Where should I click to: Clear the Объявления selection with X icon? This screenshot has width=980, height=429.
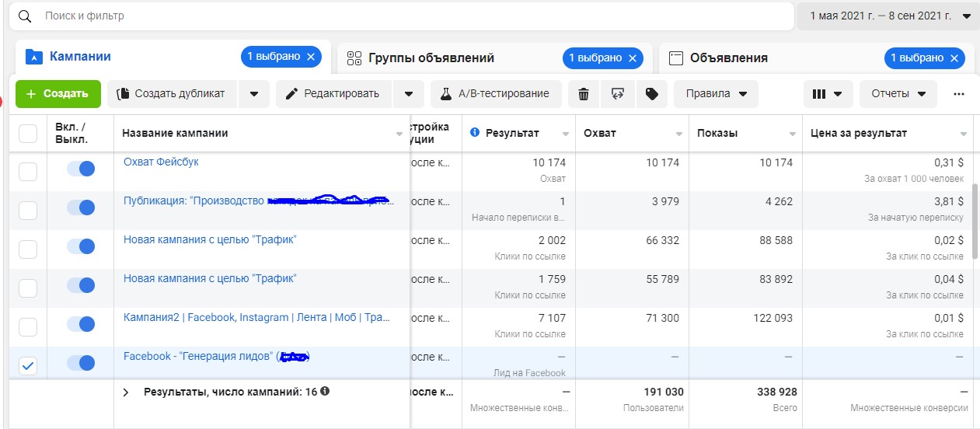pyautogui.click(x=954, y=58)
